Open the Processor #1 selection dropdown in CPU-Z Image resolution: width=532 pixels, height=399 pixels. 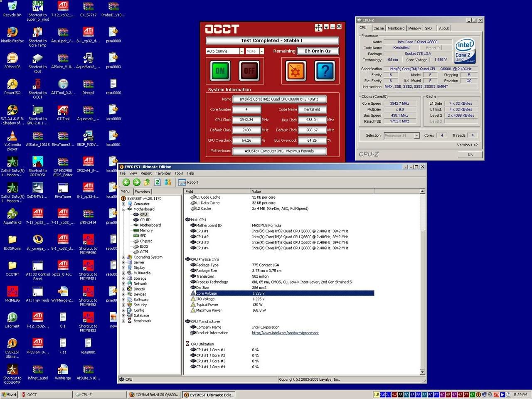[x=416, y=135]
